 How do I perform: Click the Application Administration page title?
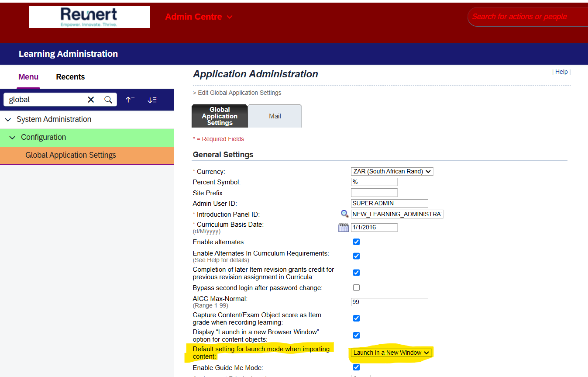point(255,74)
